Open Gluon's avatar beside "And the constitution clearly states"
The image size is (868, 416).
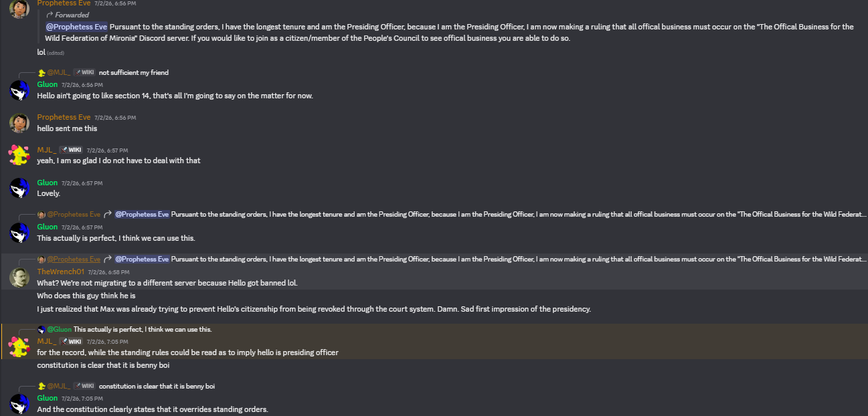[x=19, y=404]
